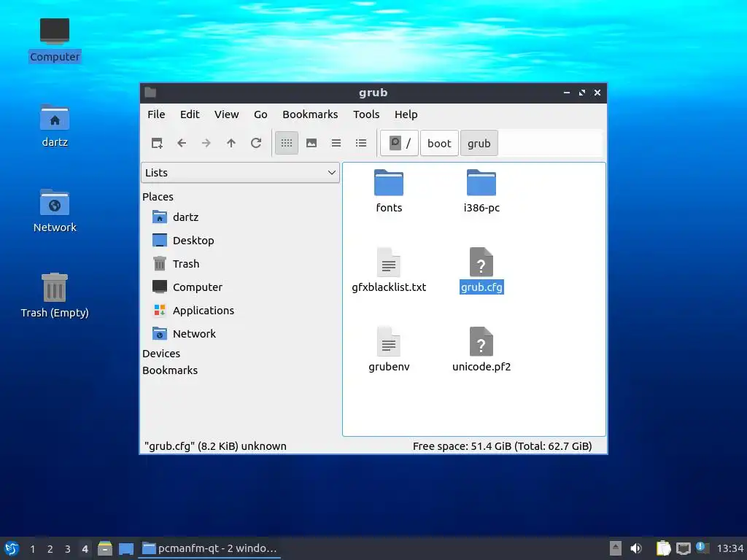Viewport: 747px width, 560px height.
Task: Click the clock showing 13:34
Action: [729, 548]
